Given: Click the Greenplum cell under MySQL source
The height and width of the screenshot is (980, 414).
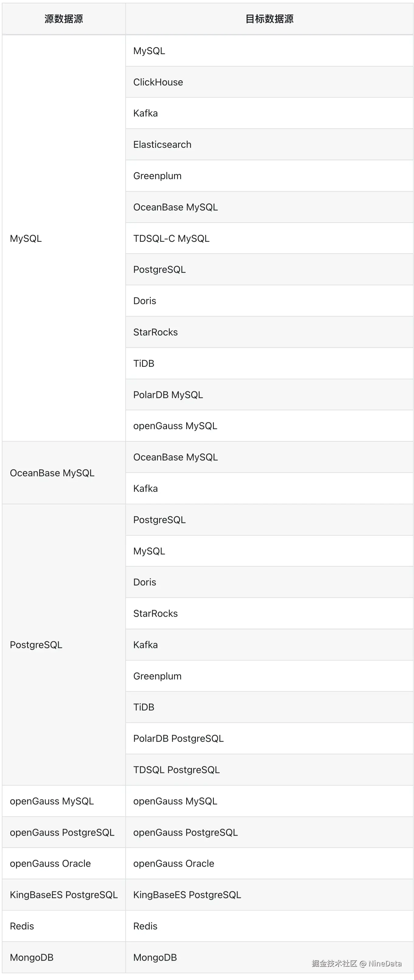Looking at the screenshot, I should [270, 176].
